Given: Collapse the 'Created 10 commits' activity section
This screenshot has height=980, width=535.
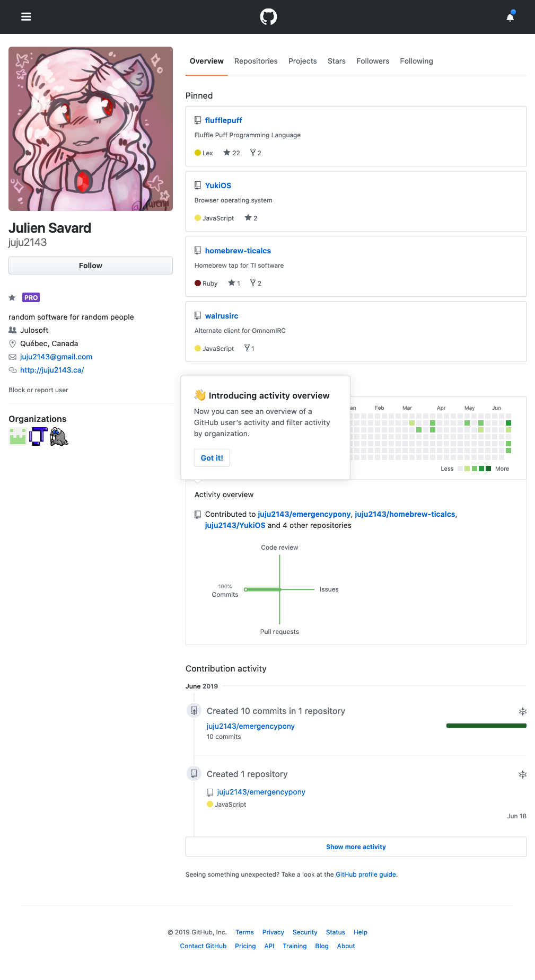Looking at the screenshot, I should coord(522,711).
